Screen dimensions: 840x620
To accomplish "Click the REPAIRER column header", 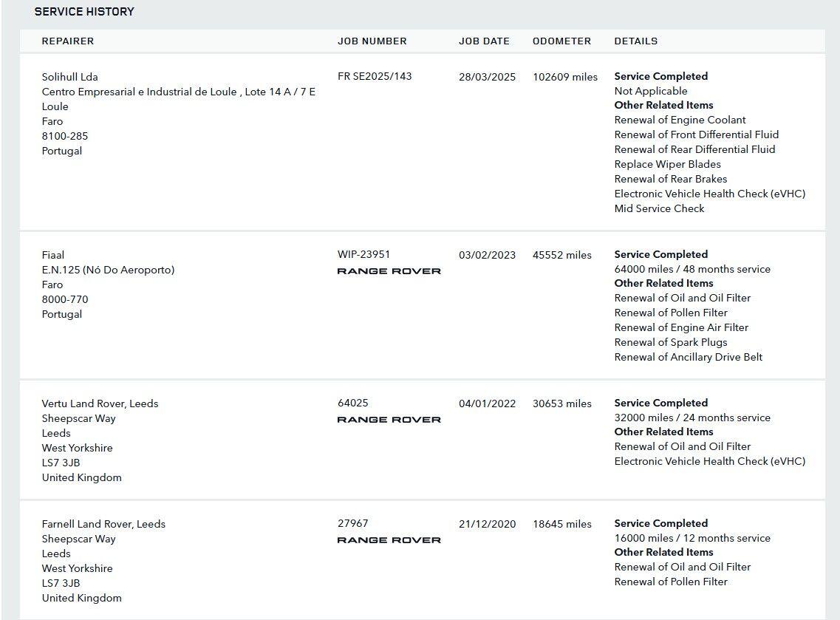I will [x=68, y=41].
